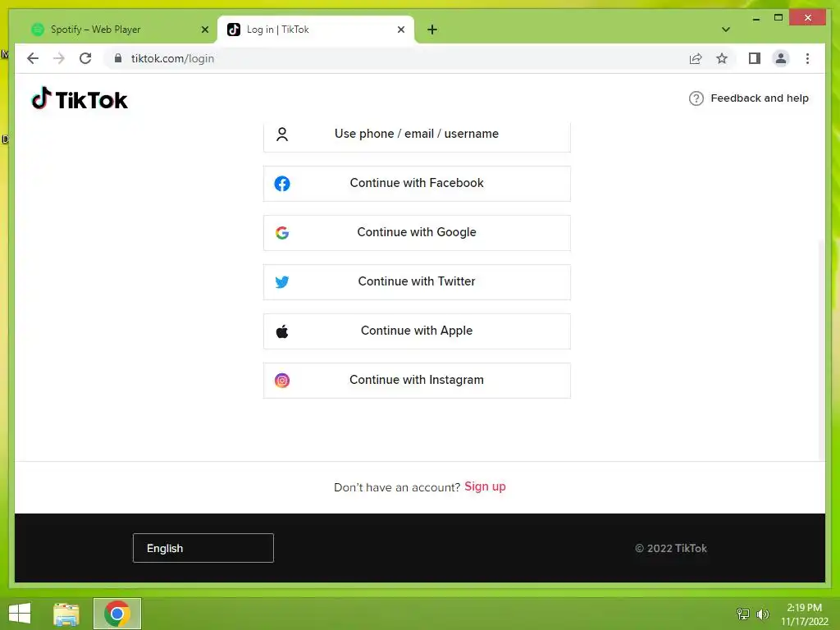This screenshot has height=630, width=840.
Task: Open a new browser tab
Action: point(432,30)
